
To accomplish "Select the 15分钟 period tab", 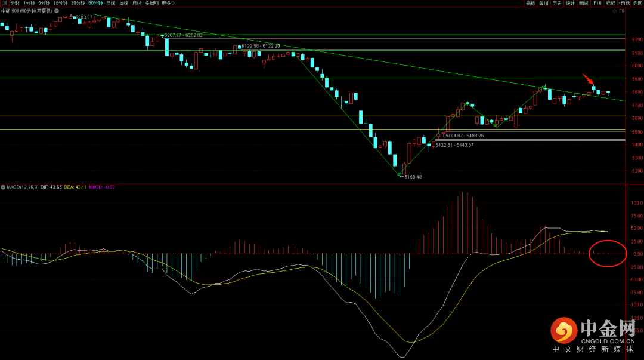I will [60, 3].
